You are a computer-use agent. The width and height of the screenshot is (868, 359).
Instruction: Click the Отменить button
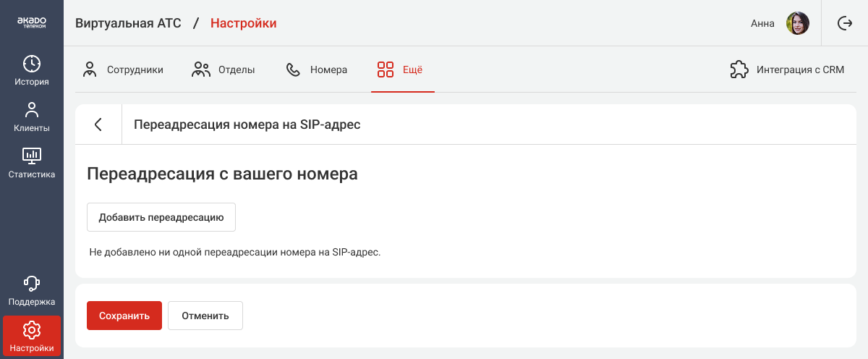point(205,316)
